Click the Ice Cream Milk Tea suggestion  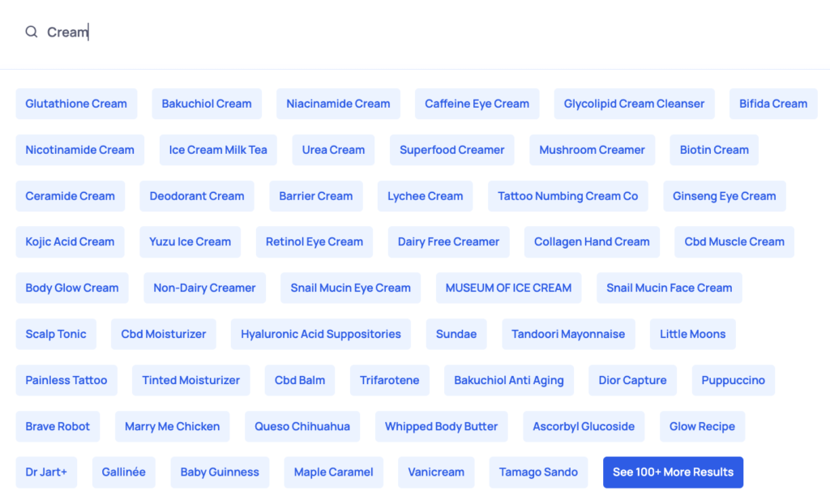218,150
